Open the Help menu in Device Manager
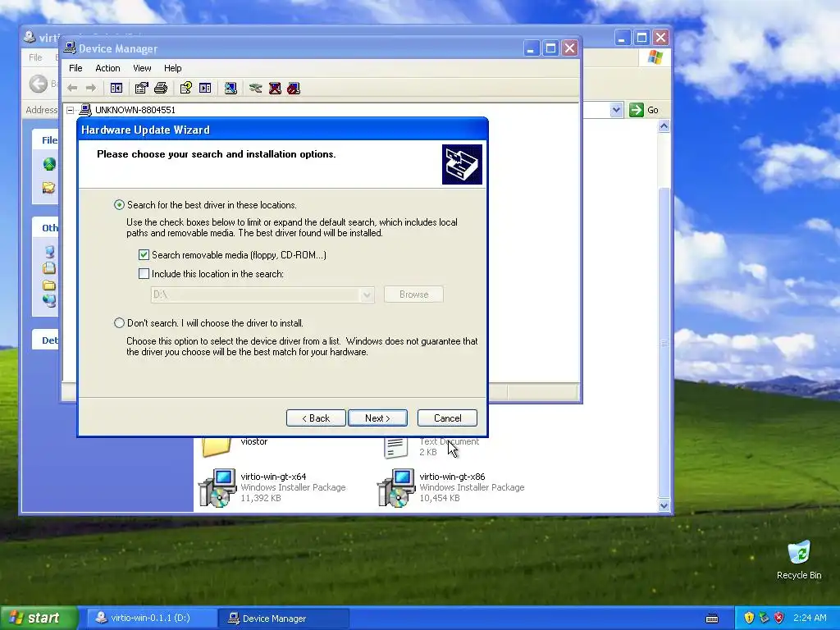840x630 pixels. click(172, 68)
